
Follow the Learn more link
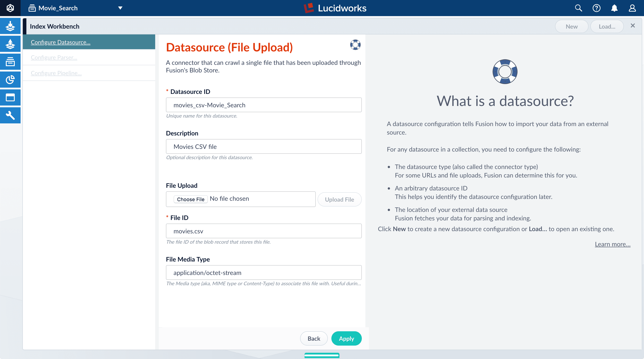(x=612, y=244)
